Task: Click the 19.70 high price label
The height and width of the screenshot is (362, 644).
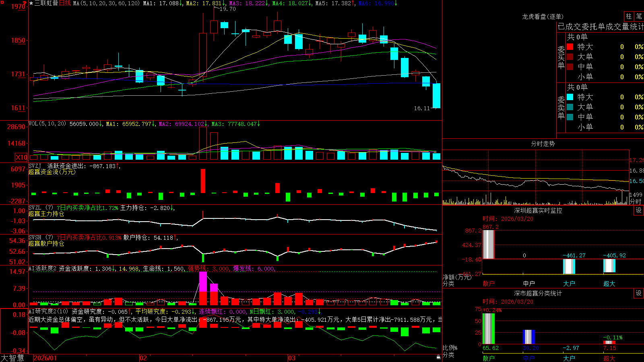Action: point(227,9)
